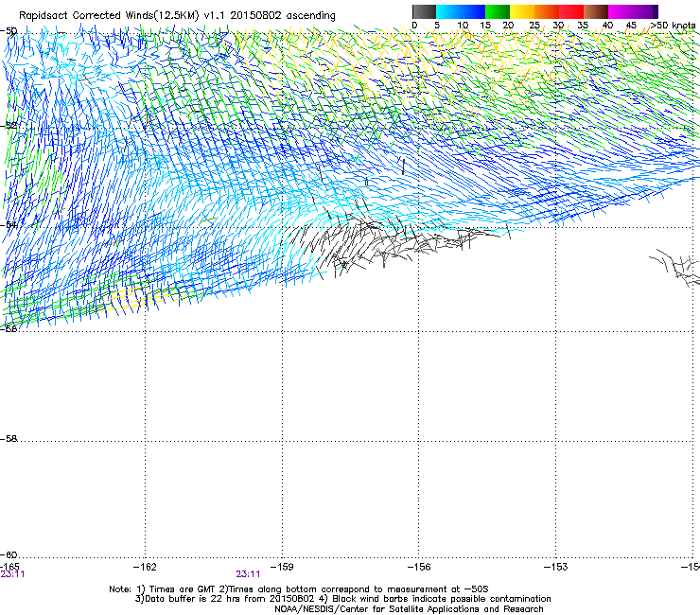Screen dimensions: 700x615
Task: Click the green 15-20 knots color segment
Action: click(498, 11)
